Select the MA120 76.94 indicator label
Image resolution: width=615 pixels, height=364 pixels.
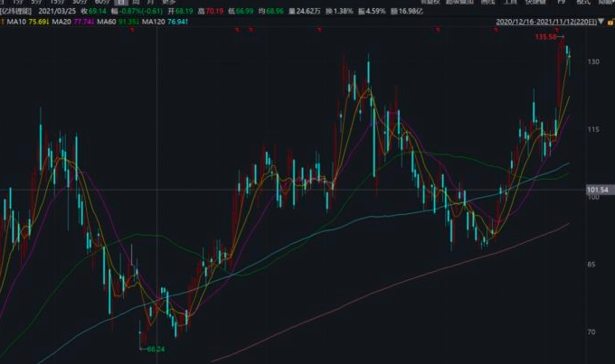[165, 22]
